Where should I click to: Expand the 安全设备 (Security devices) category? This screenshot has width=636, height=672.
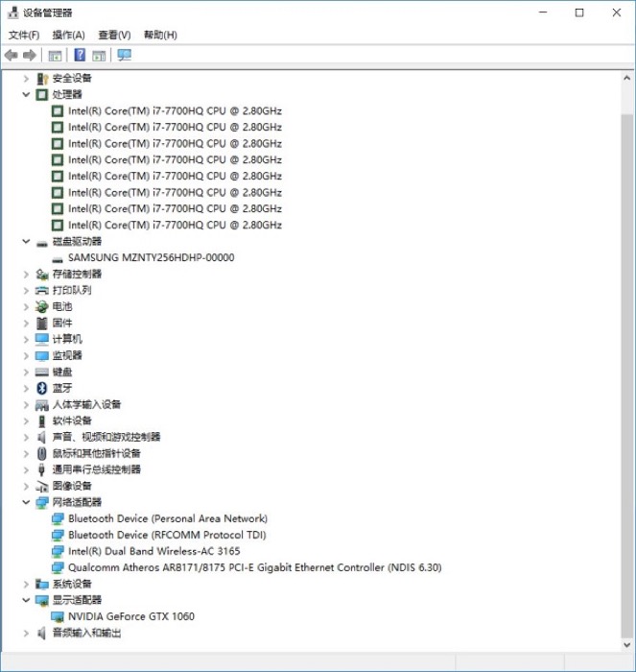[x=26, y=79]
